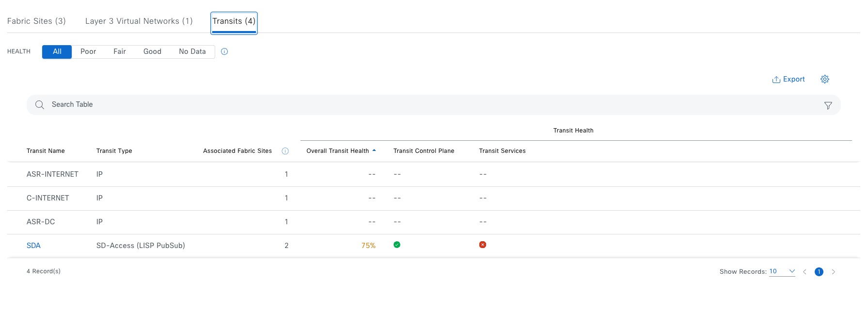Open the filter funnel icon
The image size is (868, 315).
click(x=828, y=105)
